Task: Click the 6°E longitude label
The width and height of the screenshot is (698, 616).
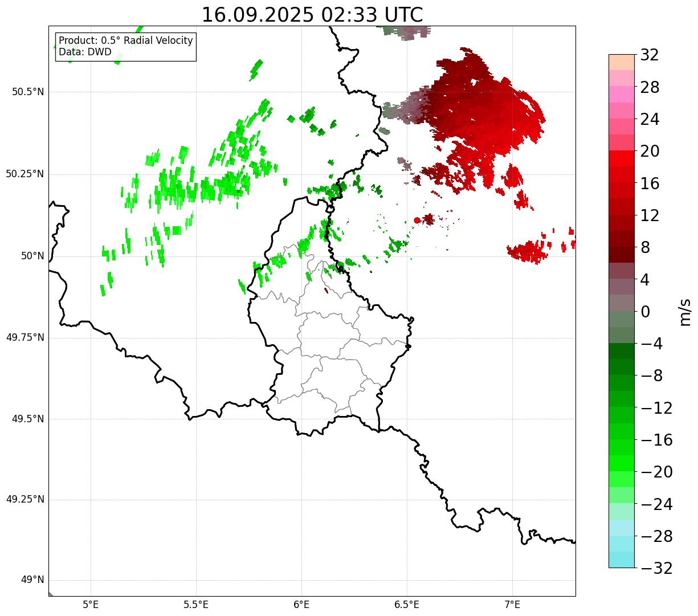Action: (301, 605)
